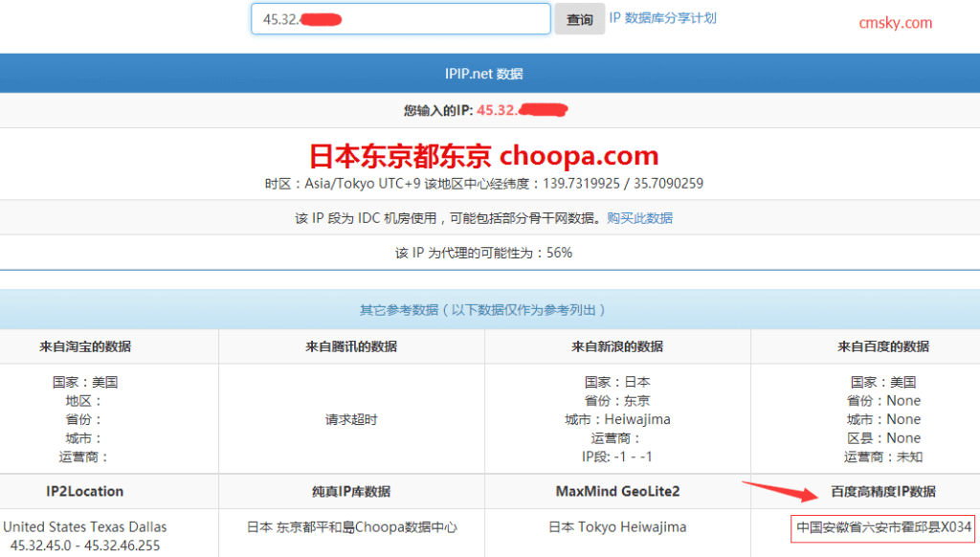Click the 请求超时 cell under 腾讯
The height and width of the screenshot is (557, 980).
[x=351, y=419]
